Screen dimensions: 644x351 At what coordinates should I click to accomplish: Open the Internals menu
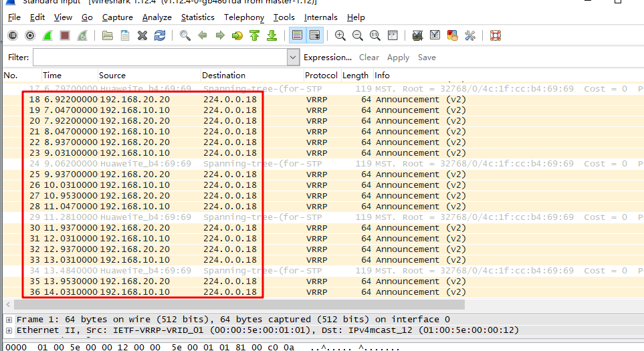321,17
